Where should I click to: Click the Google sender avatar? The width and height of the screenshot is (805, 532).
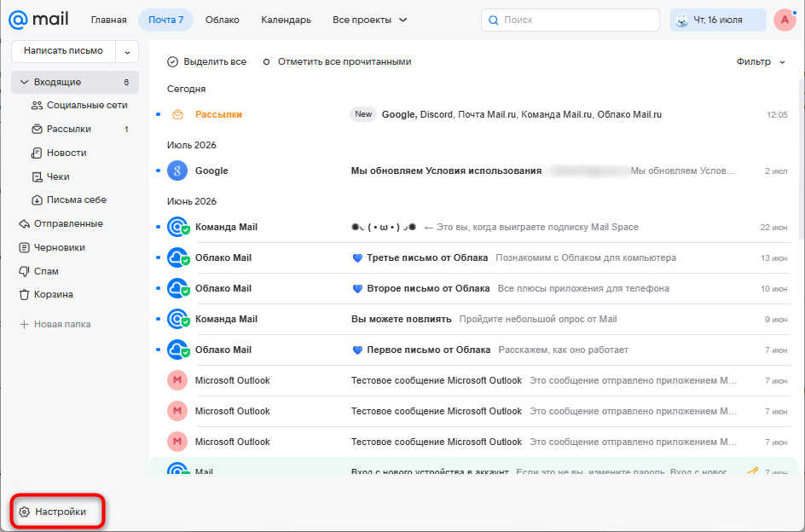[x=177, y=171]
